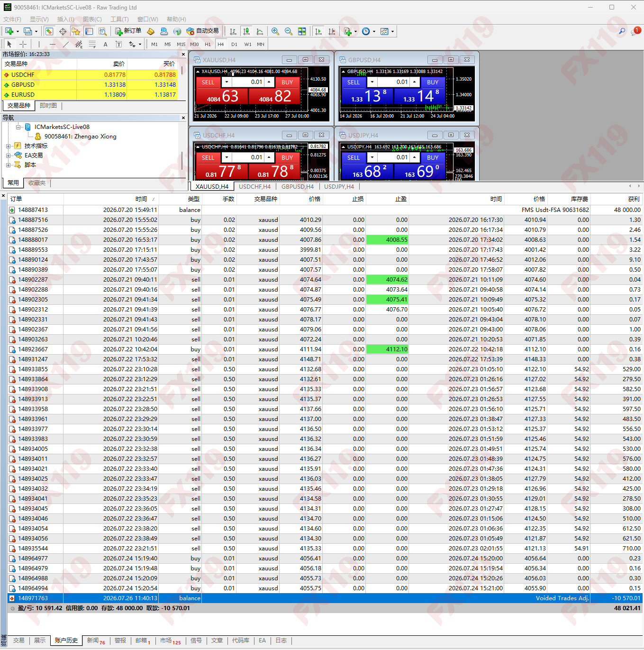644x650 pixels.
Task: Switch chart to candlesticks icon
Action: [246, 31]
